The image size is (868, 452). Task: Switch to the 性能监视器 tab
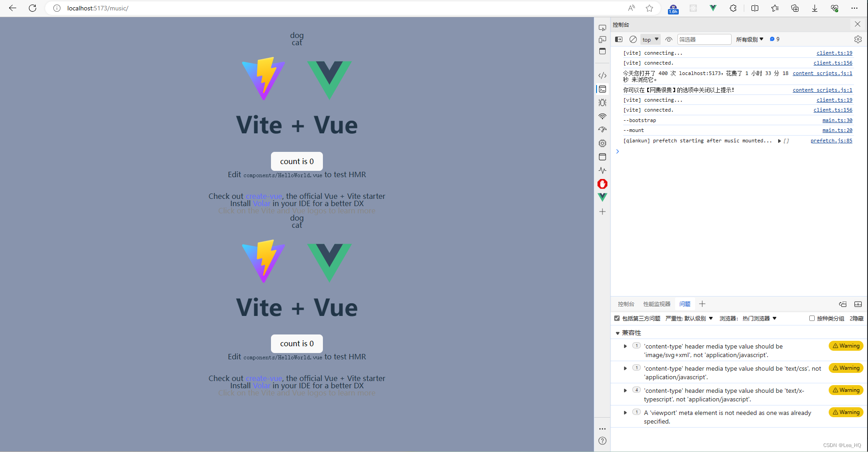[657, 304]
